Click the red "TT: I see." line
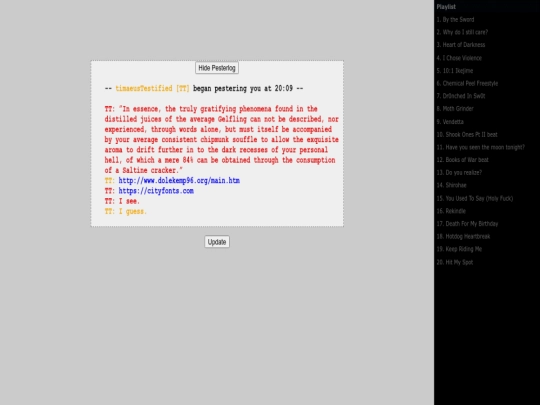540x405 pixels. [x=122, y=201]
